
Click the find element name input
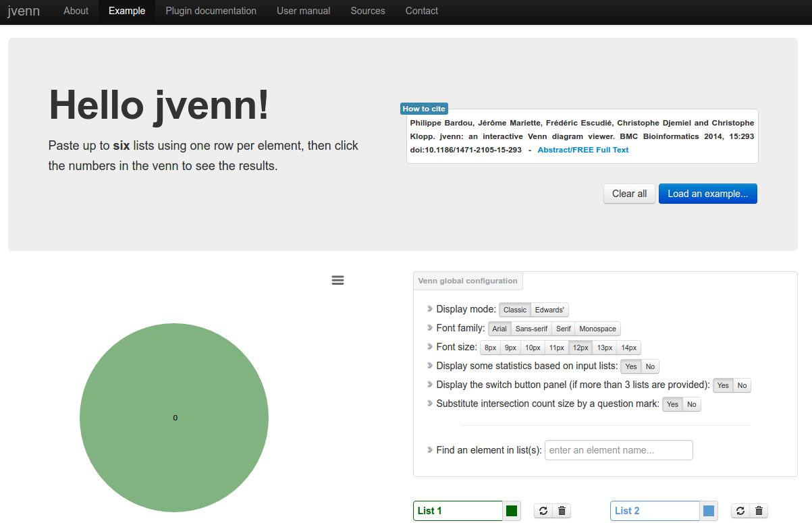point(619,450)
